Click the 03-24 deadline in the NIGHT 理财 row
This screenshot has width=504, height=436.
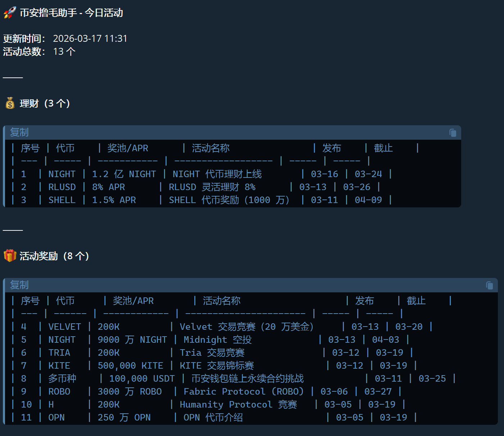pyautogui.click(x=368, y=174)
